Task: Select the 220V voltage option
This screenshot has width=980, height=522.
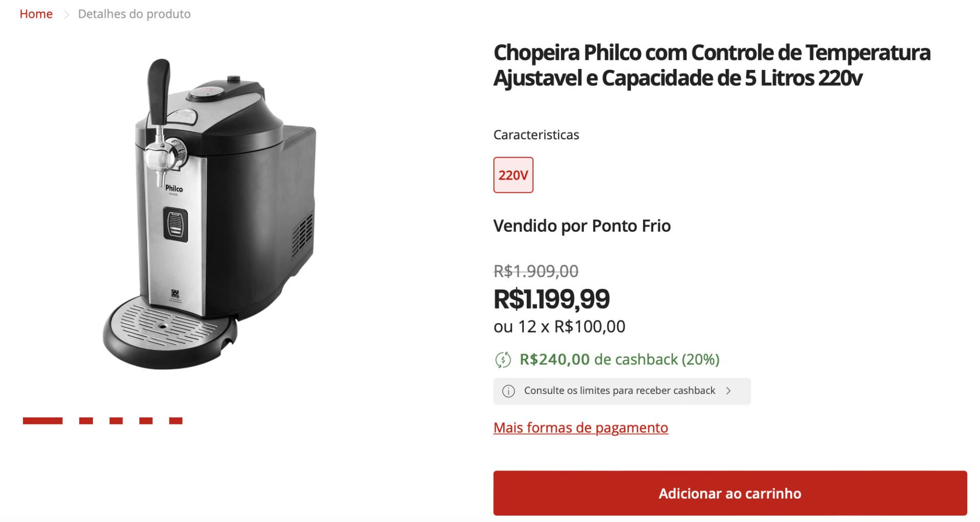Action: tap(513, 175)
